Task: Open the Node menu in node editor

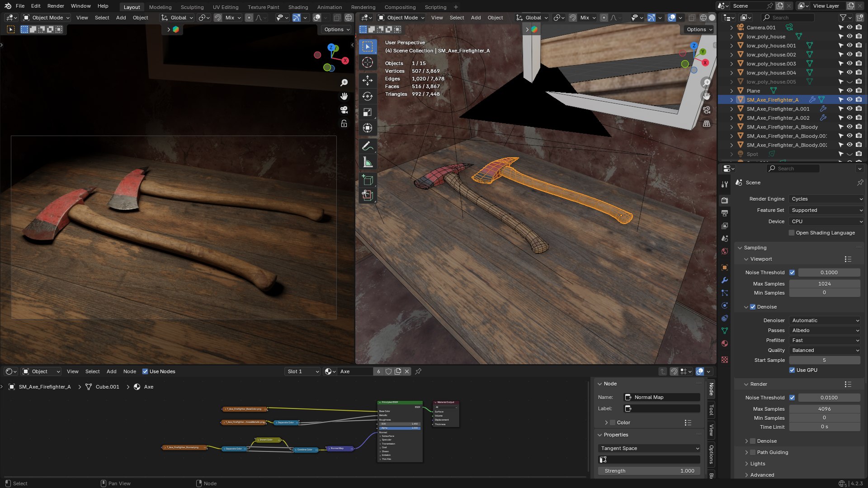Action: point(130,371)
